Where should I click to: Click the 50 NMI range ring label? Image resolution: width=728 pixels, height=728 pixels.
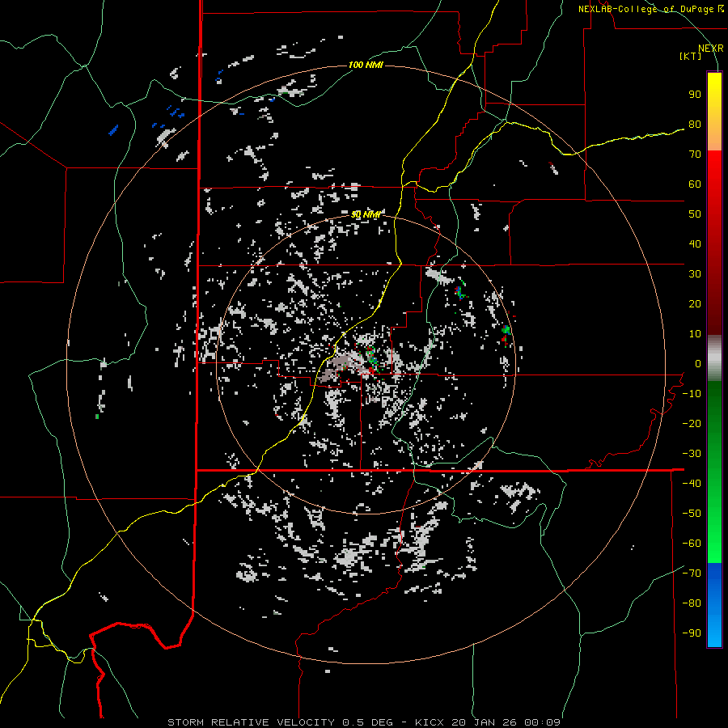366,214
